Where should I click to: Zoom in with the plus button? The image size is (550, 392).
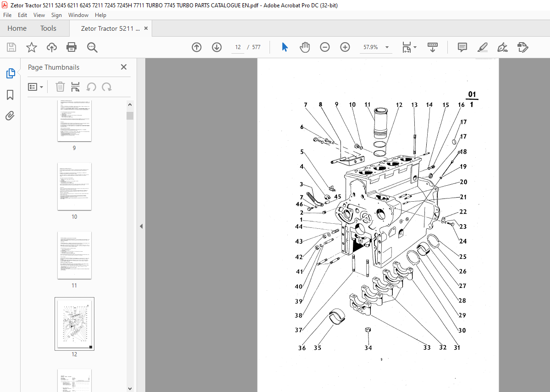point(345,47)
